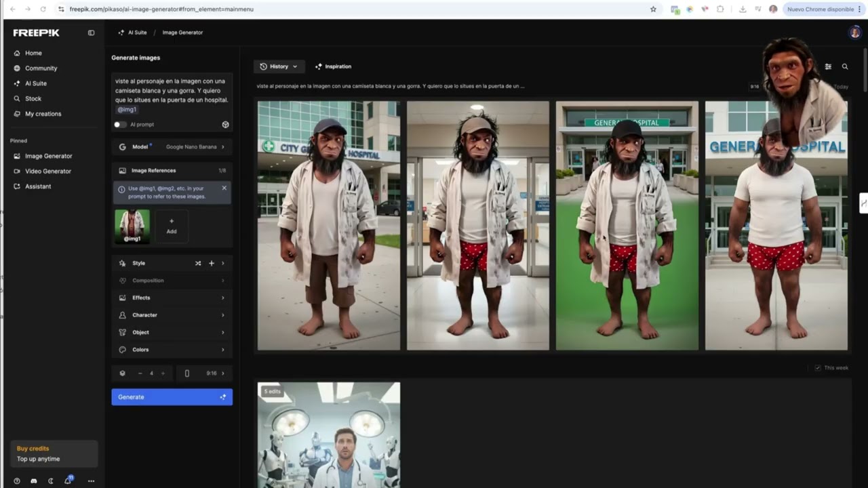Viewport: 868px width, 488px height.
Task: Open the green-floor General Hospital image
Action: [627, 226]
